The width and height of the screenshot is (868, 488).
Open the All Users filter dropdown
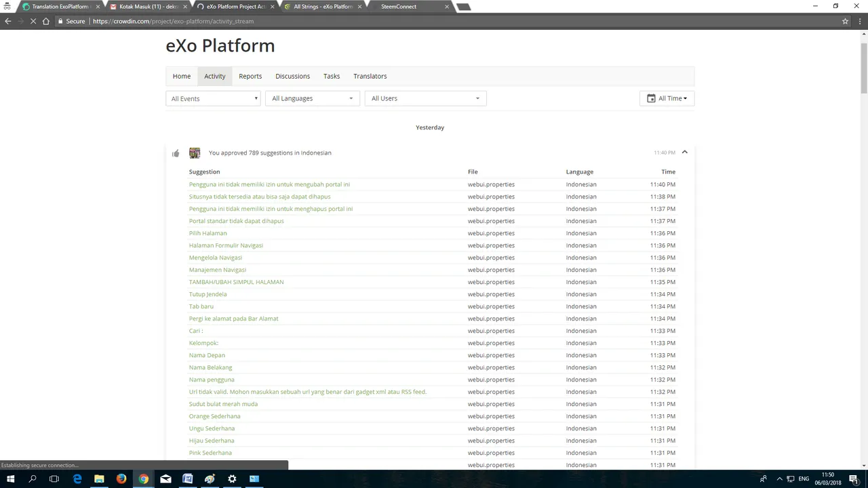click(425, 98)
